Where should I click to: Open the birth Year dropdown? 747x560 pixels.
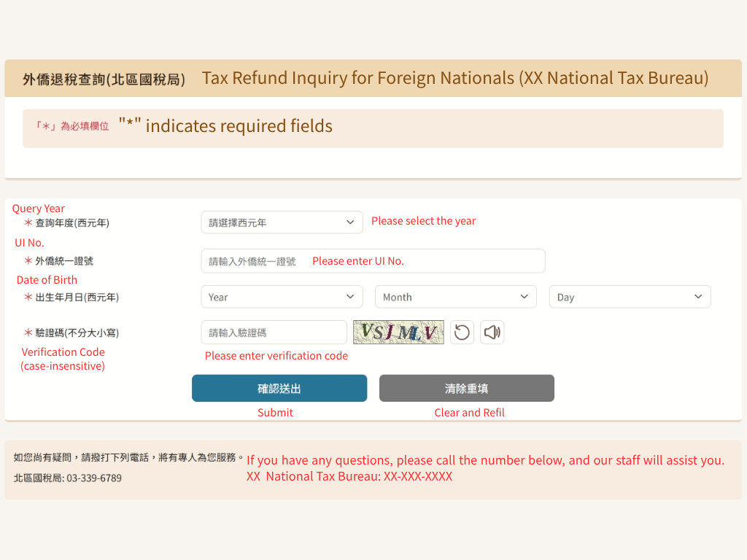282,297
